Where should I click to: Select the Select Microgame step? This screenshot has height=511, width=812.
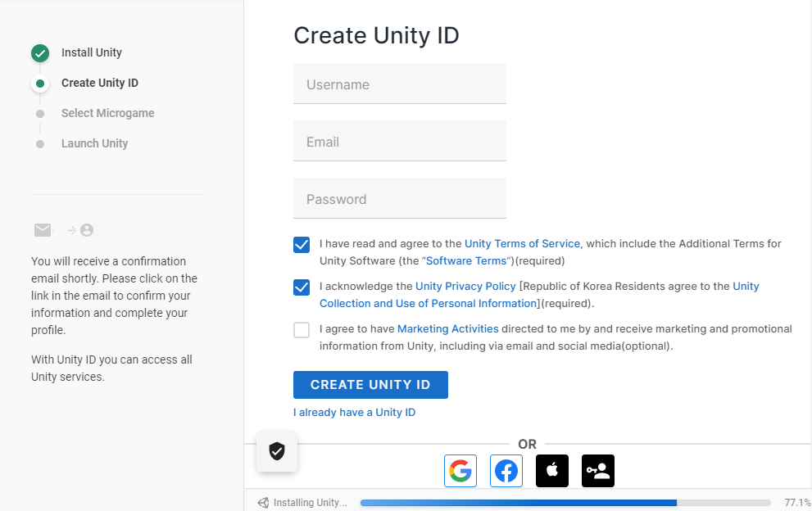coord(107,113)
